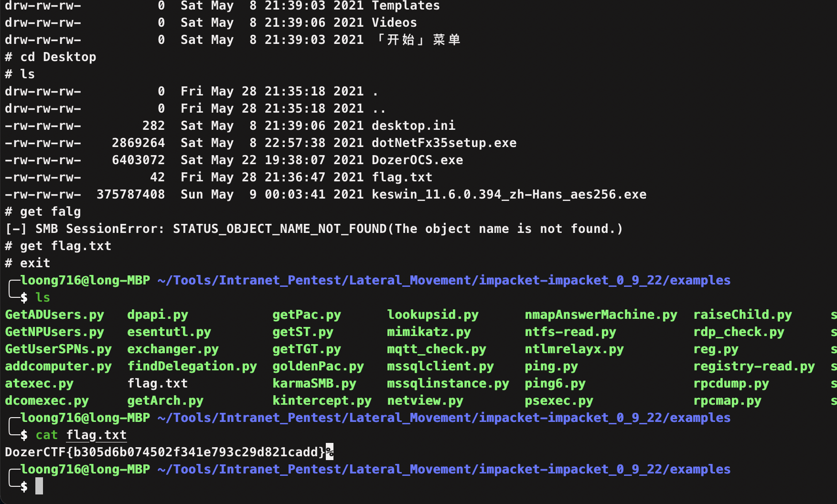837x504 pixels.
Task: Click the terminal cursor at last prompt
Action: coord(39,486)
